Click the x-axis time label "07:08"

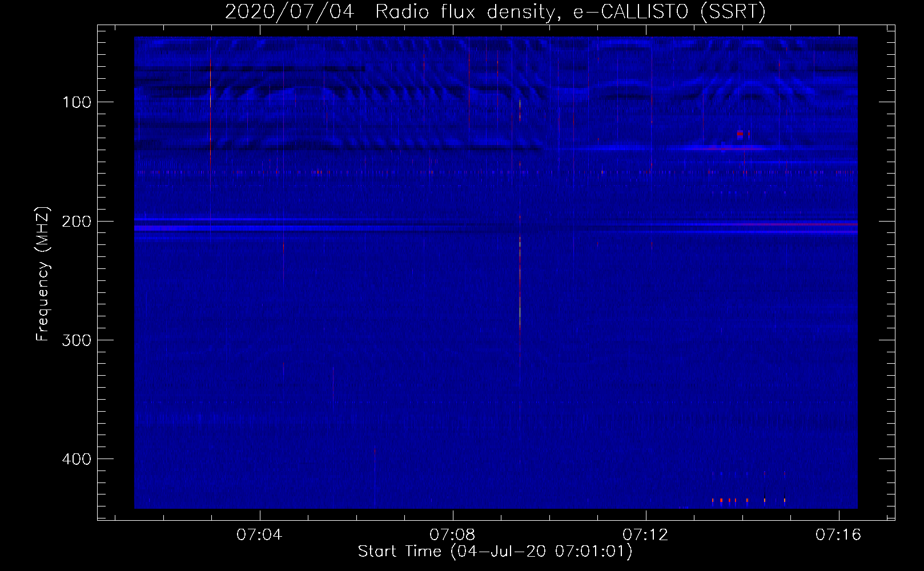452,535
